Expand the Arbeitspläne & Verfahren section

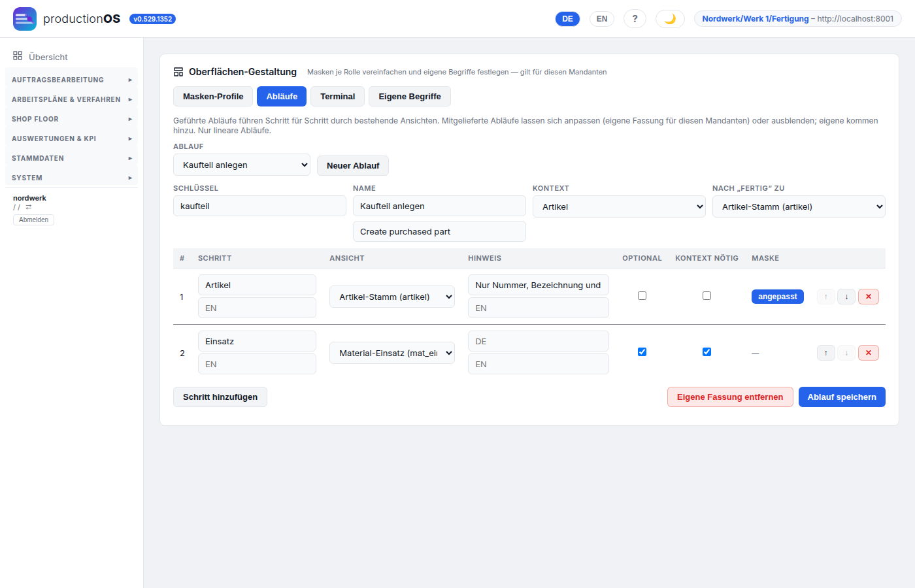(71, 99)
